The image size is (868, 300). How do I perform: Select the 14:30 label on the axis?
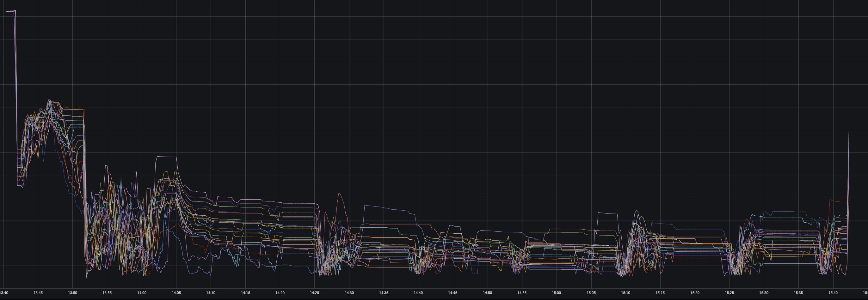[349, 293]
